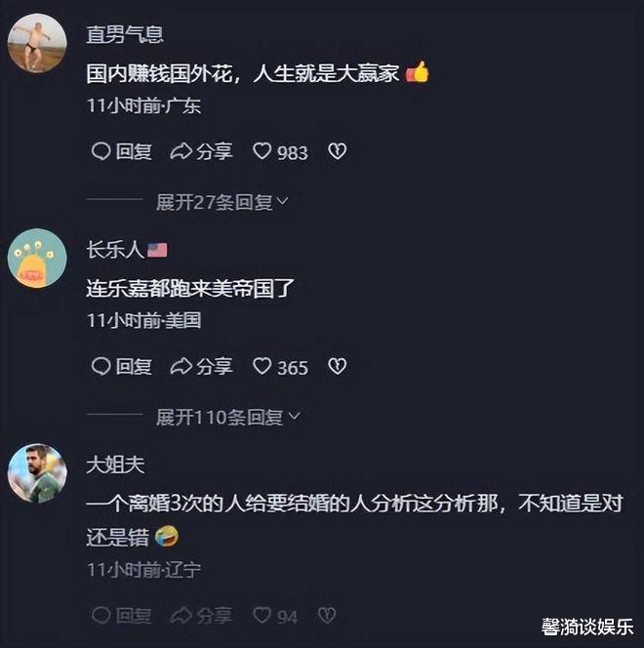The image size is (644, 648).
Task: Like the comment by 直男气息
Action: [x=280, y=151]
